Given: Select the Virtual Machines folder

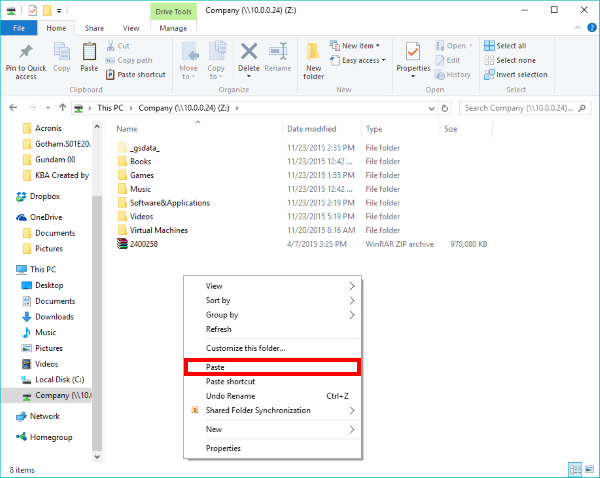Looking at the screenshot, I should coord(153,230).
